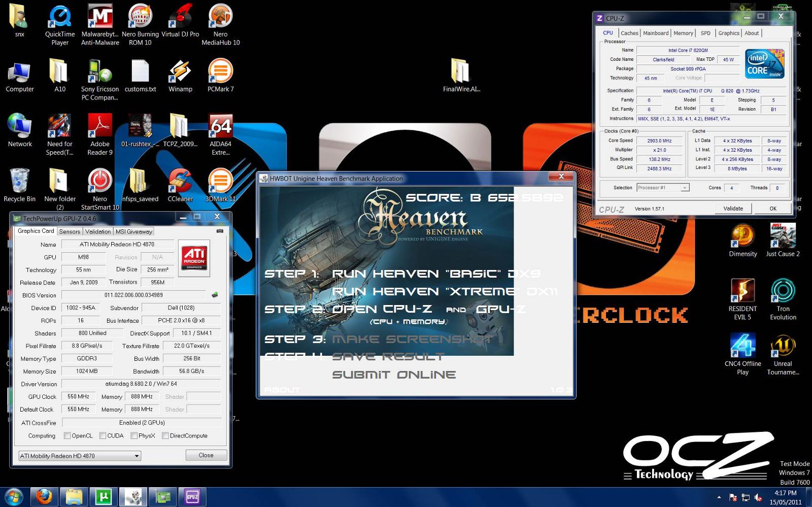Open Virtual DJ Pro shortcut

(x=180, y=20)
